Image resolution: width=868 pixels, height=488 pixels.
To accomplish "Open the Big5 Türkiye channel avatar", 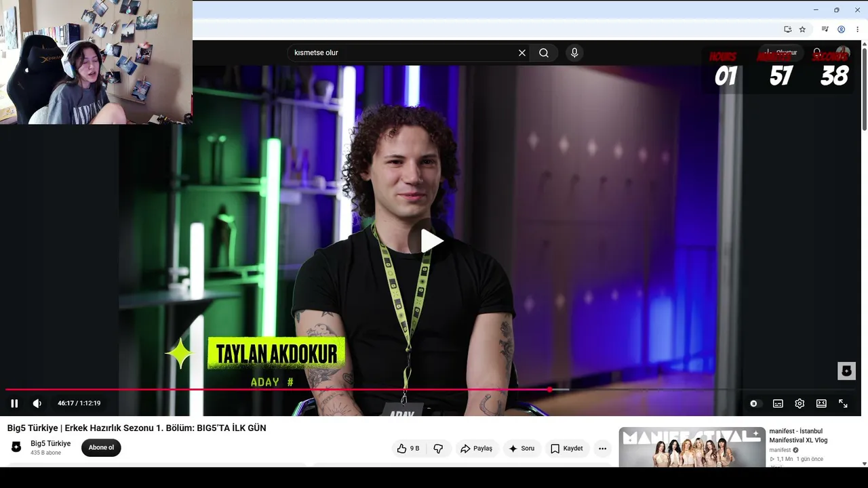I will (17, 447).
